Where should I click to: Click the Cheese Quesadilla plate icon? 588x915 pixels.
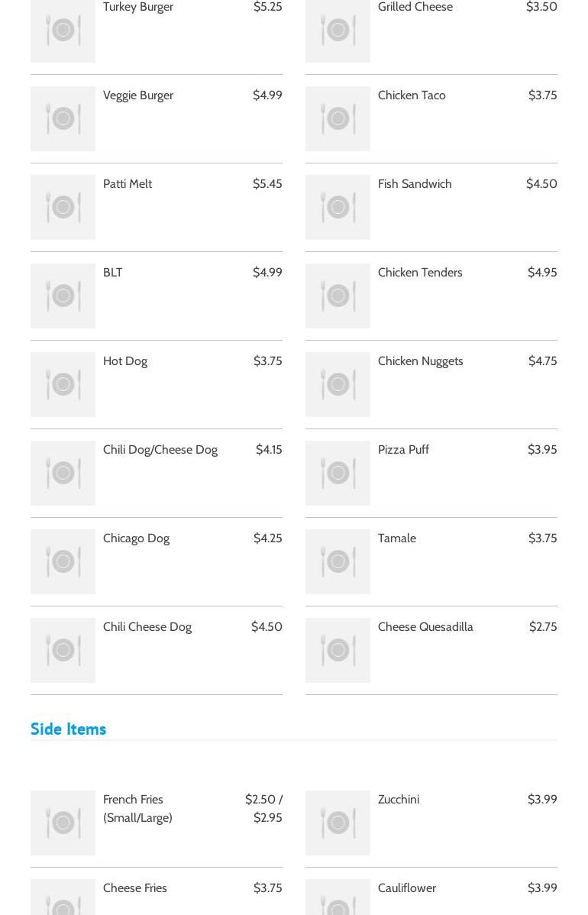[x=338, y=650]
